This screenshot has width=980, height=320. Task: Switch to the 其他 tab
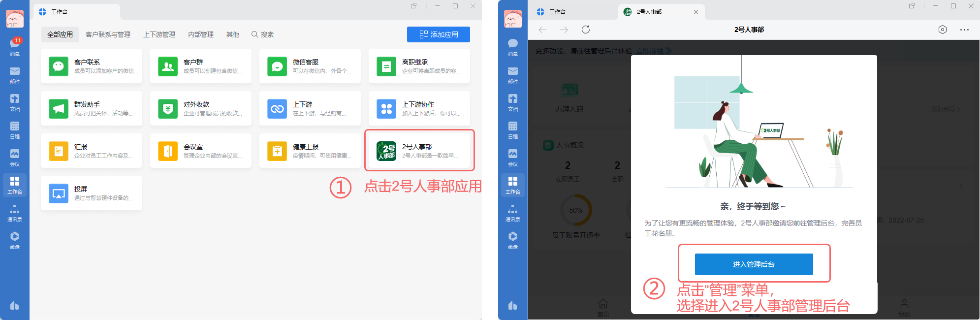click(233, 34)
